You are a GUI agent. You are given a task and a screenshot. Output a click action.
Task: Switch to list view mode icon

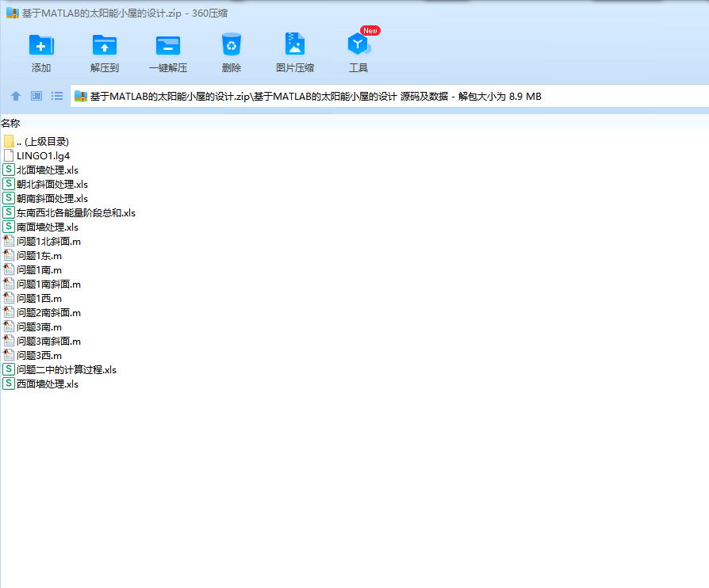(57, 96)
